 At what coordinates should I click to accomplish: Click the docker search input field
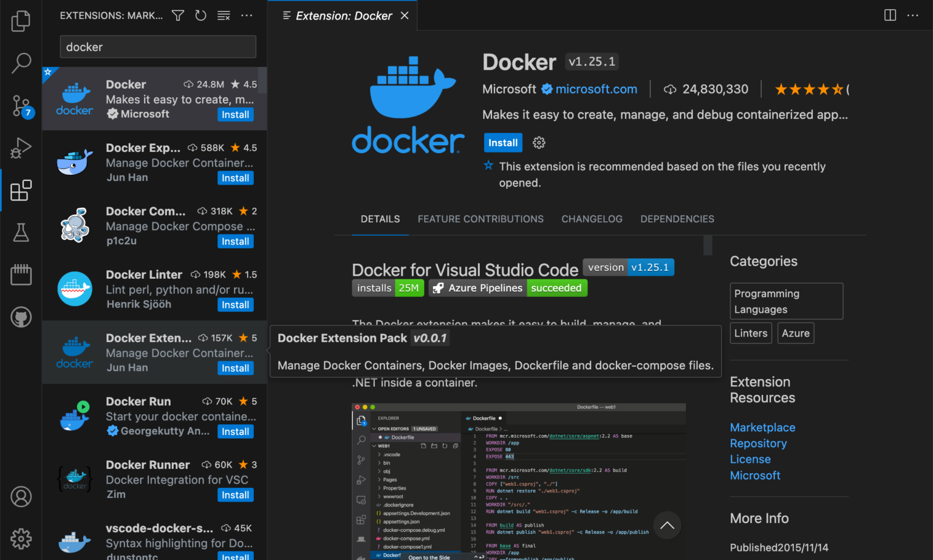pos(157,46)
